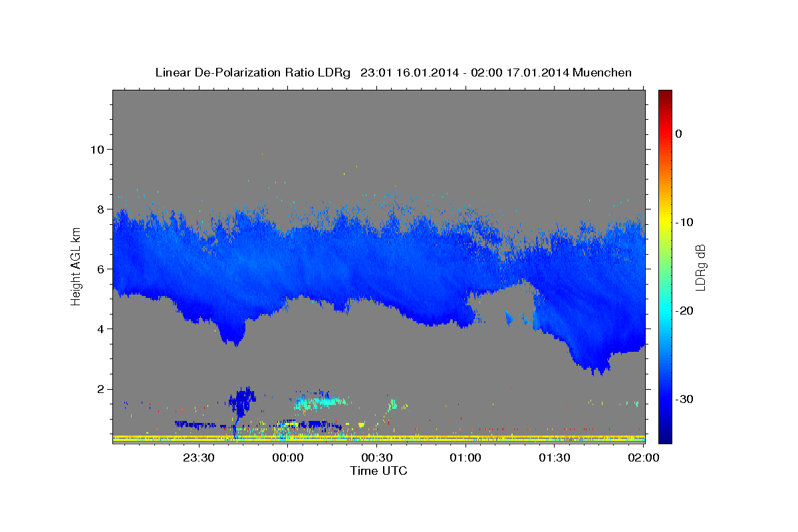Click the 01:00 time tick label
Image resolution: width=798 pixels, height=532 pixels.
click(465, 458)
